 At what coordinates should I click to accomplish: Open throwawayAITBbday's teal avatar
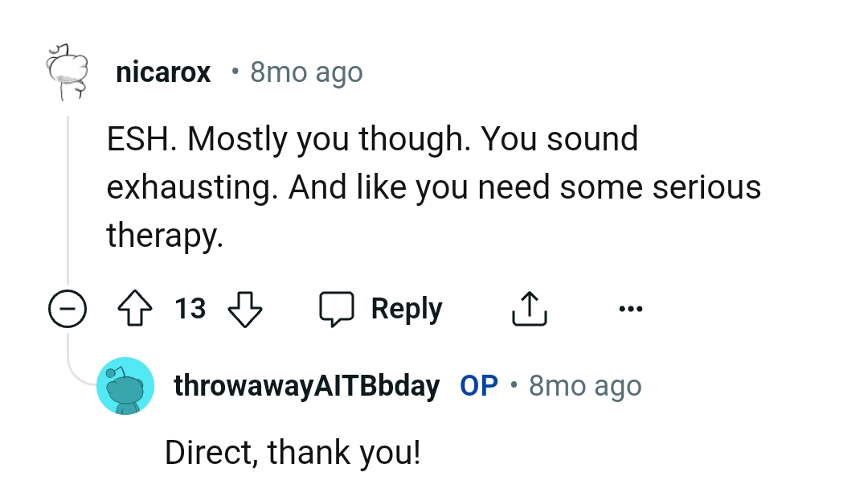click(x=125, y=386)
